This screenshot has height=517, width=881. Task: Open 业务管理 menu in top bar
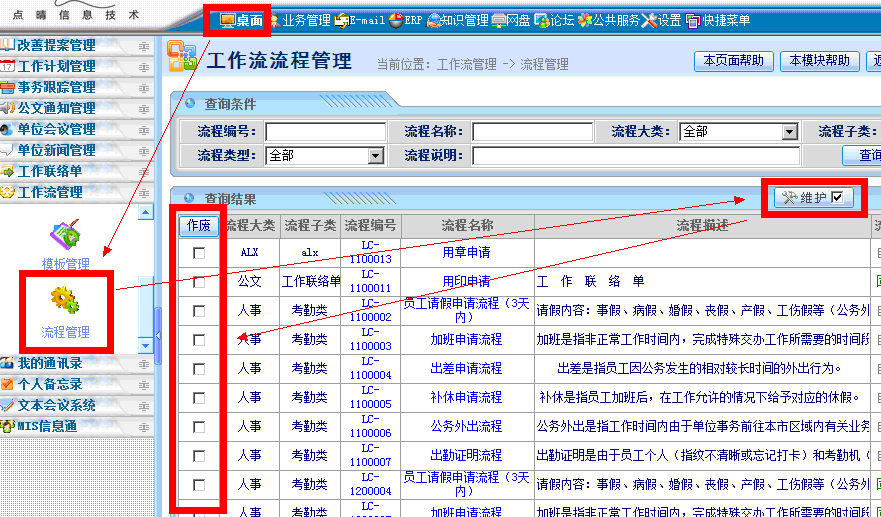pyautogui.click(x=299, y=20)
